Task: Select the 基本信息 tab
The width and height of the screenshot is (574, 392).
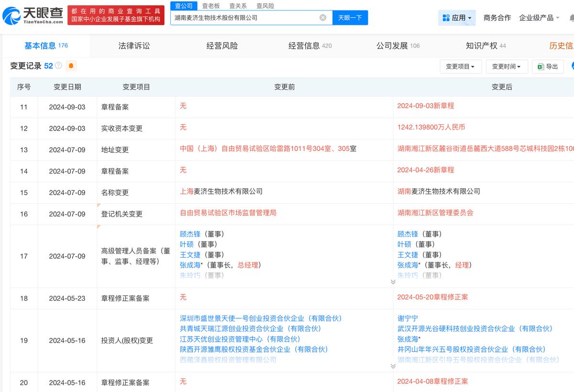Action: [x=46, y=45]
